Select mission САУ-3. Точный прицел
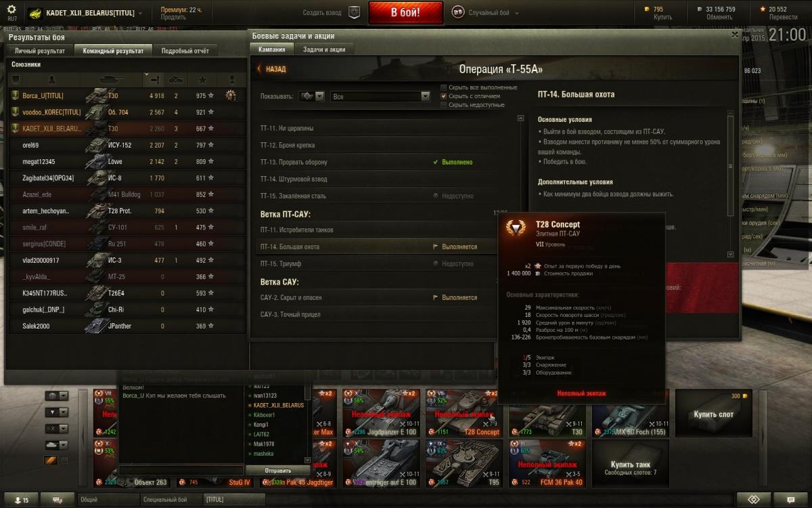Screen dimensions: 812x508 tap(379, 314)
